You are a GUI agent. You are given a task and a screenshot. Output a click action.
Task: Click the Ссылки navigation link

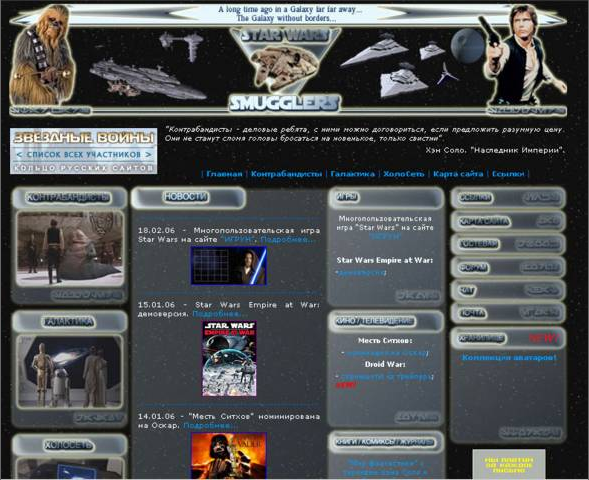click(x=508, y=174)
